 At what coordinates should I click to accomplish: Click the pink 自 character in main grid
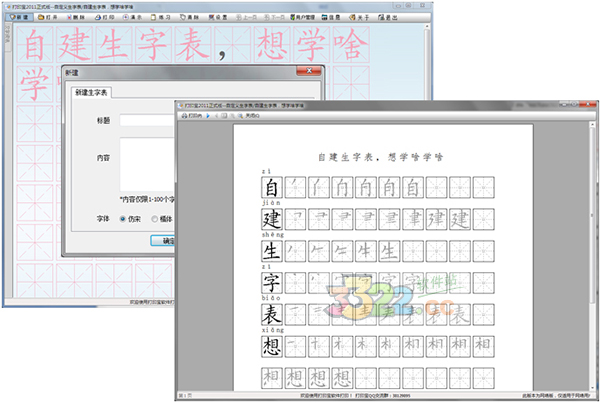click(x=34, y=44)
